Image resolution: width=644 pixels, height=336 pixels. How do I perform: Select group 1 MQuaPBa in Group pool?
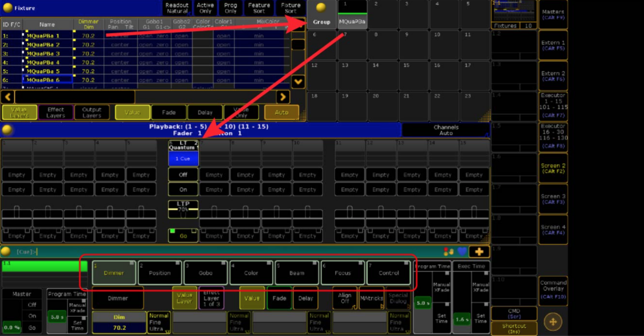[352, 14]
